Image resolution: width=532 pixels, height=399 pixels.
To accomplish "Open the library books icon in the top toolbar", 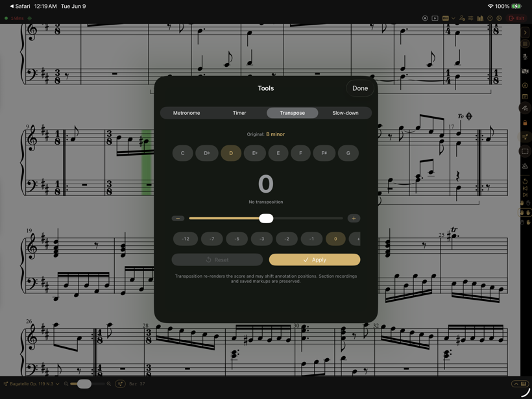I will pos(480,18).
